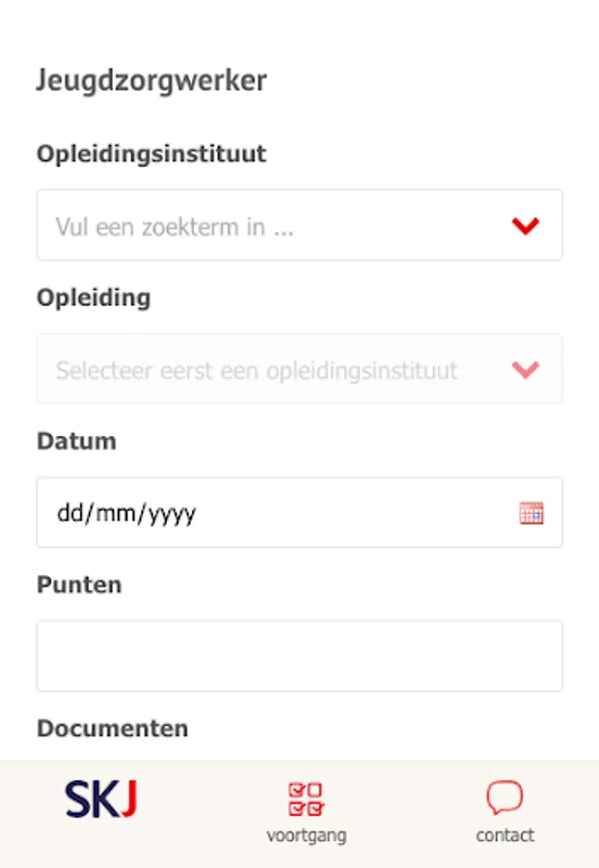Image resolution: width=599 pixels, height=868 pixels.
Task: Tap the SKJ logo in bottom bar
Action: click(100, 799)
